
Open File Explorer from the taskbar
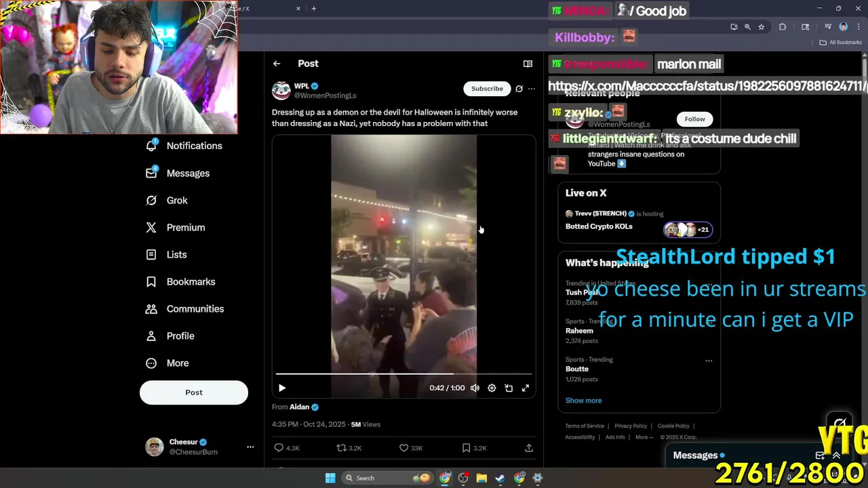481,478
